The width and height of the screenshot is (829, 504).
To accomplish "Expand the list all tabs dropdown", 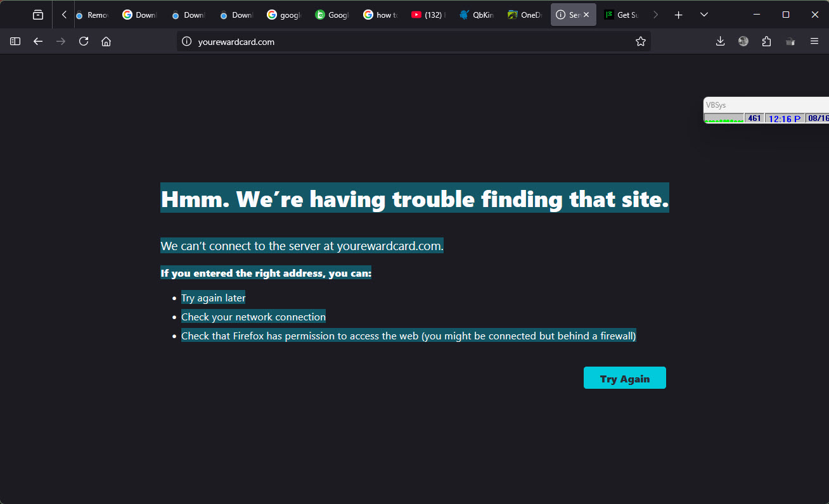I will (704, 15).
